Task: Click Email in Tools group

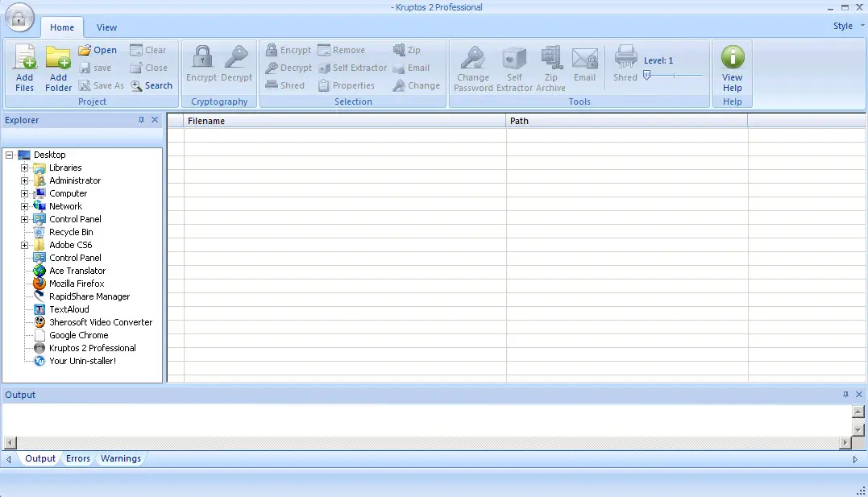Action: pos(584,64)
